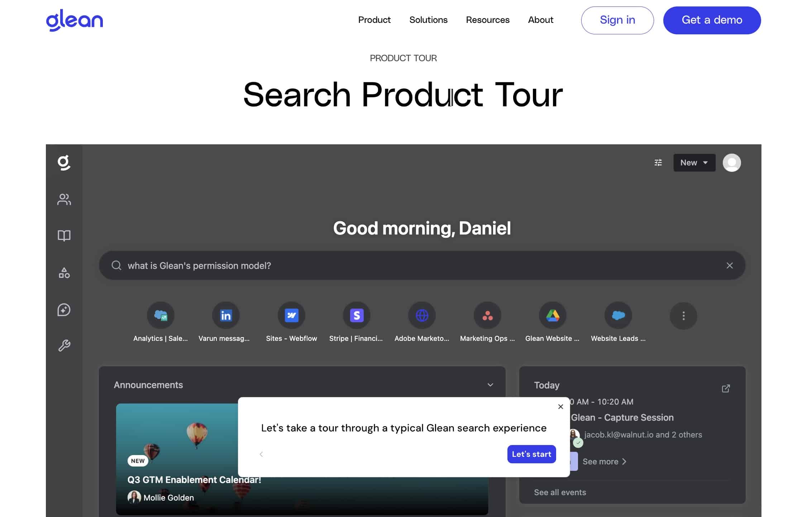812x517 pixels.
Task: Click the search field with the permission model query
Action: [422, 265]
